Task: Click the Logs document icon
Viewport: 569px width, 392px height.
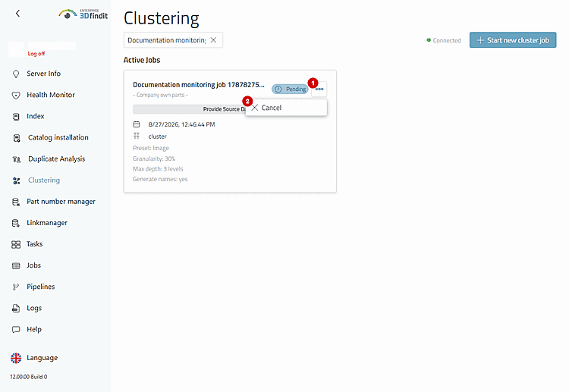Action: coord(16,309)
